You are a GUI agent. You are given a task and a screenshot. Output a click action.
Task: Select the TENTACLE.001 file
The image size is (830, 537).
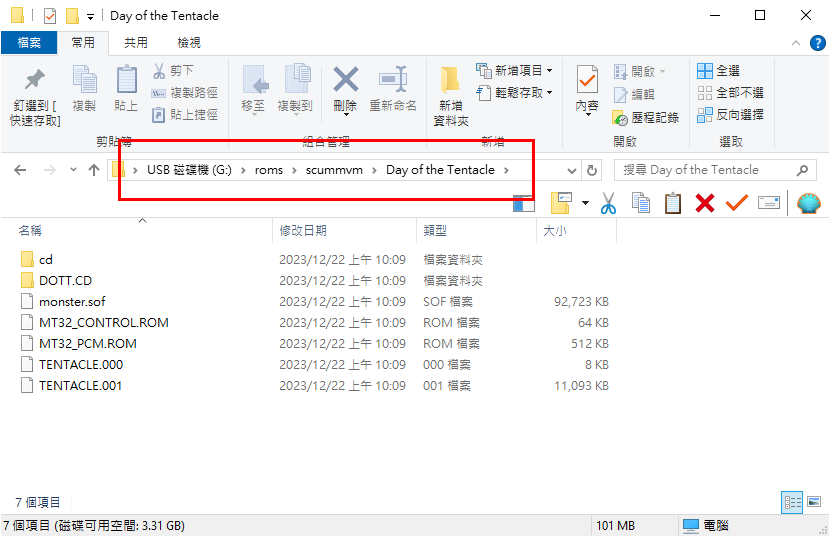72,386
